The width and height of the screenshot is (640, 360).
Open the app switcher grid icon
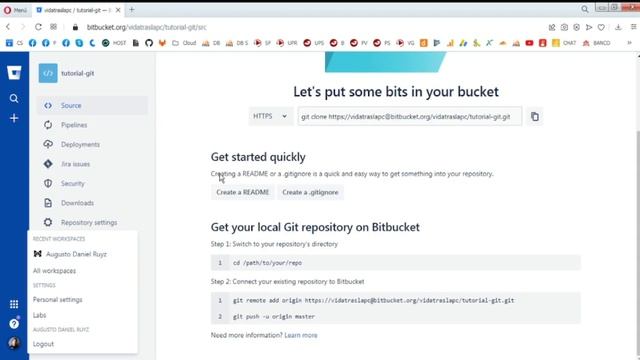(14, 304)
